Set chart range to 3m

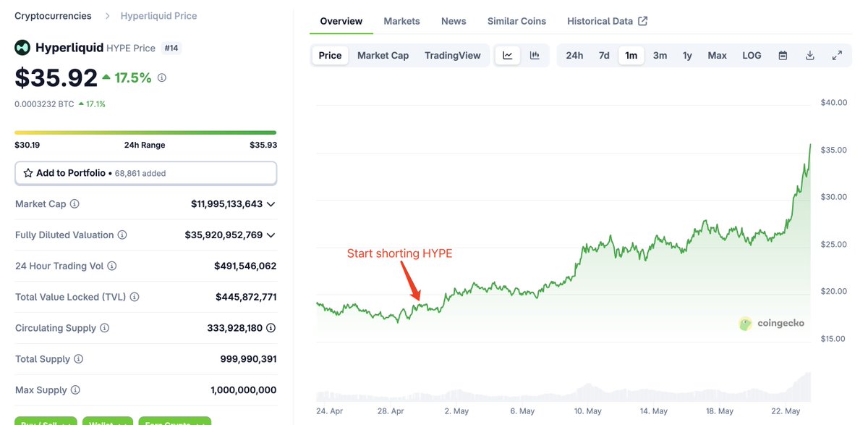(660, 55)
